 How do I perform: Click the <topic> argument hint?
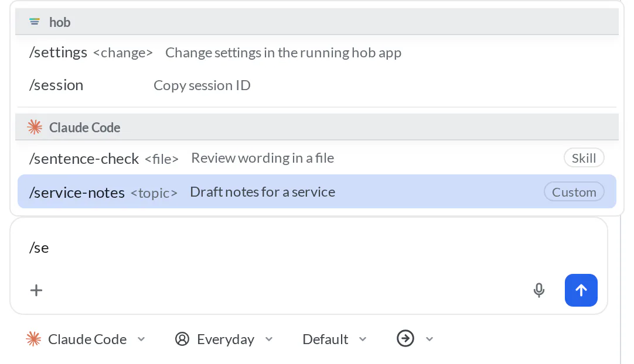click(x=154, y=193)
